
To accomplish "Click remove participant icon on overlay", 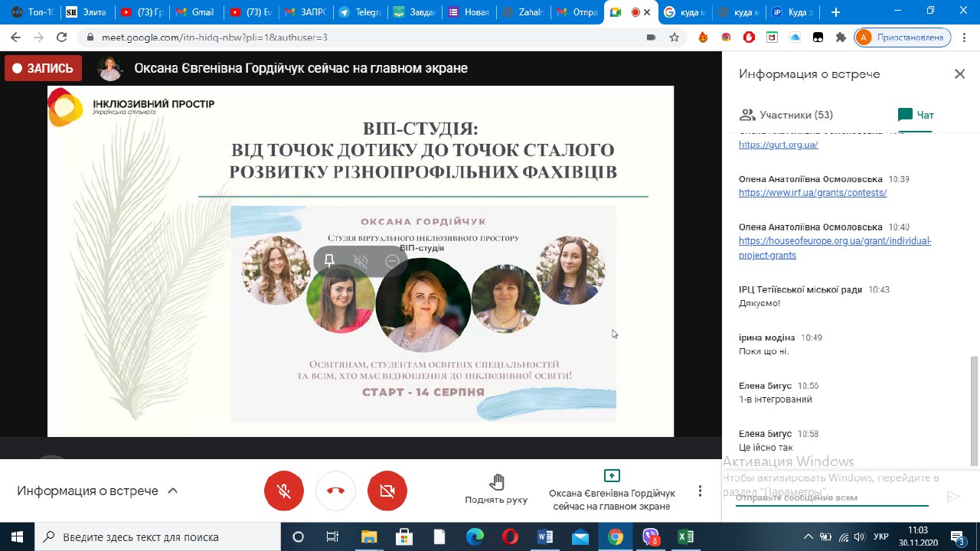I will click(392, 261).
